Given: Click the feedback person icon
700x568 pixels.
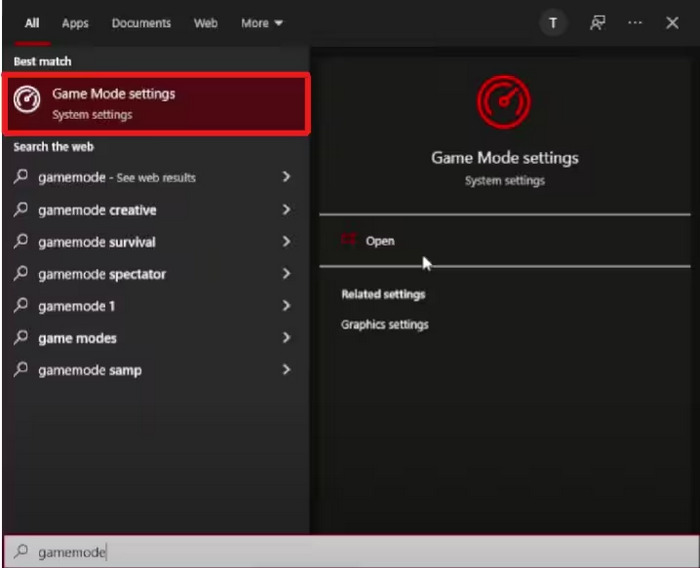Looking at the screenshot, I should pos(597,23).
